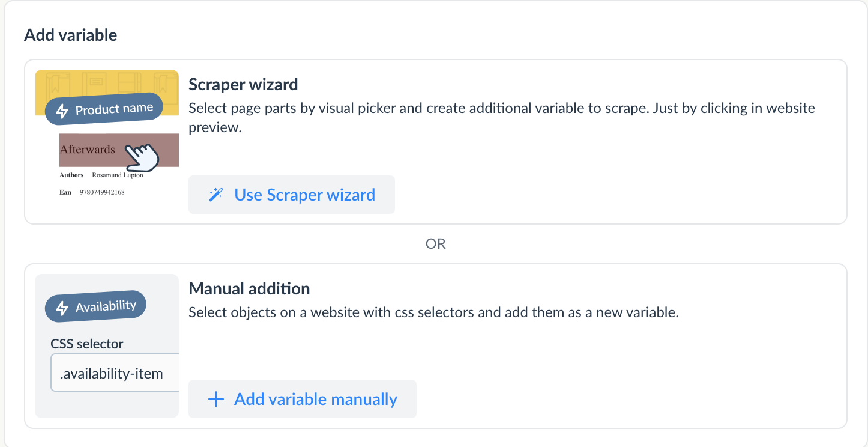
Task: Click the yellow bookshelf banner in wizard thumbnail
Action: (107, 82)
